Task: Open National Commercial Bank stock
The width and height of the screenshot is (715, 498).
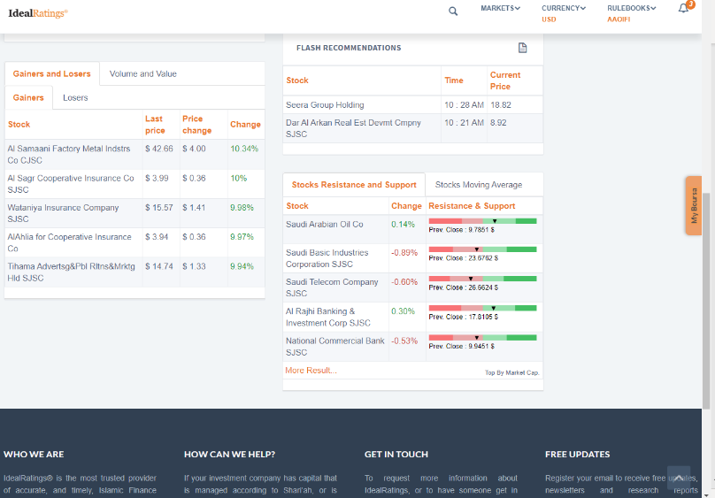Action: click(x=335, y=347)
